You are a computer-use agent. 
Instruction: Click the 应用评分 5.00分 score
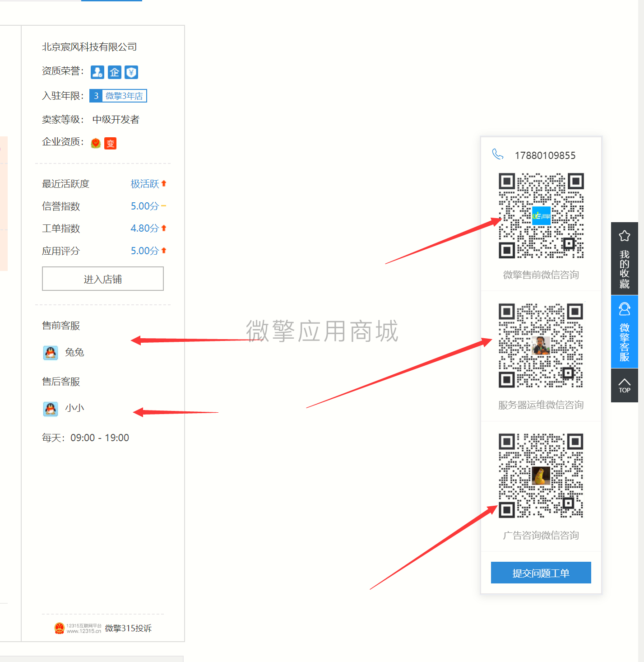(x=145, y=251)
